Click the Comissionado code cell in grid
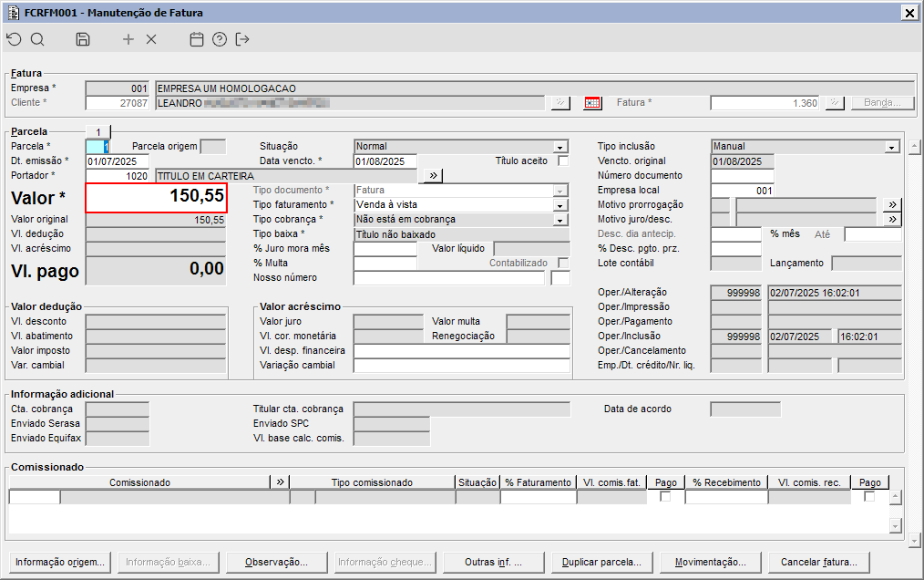Image resolution: width=924 pixels, height=580 pixels. click(x=35, y=497)
